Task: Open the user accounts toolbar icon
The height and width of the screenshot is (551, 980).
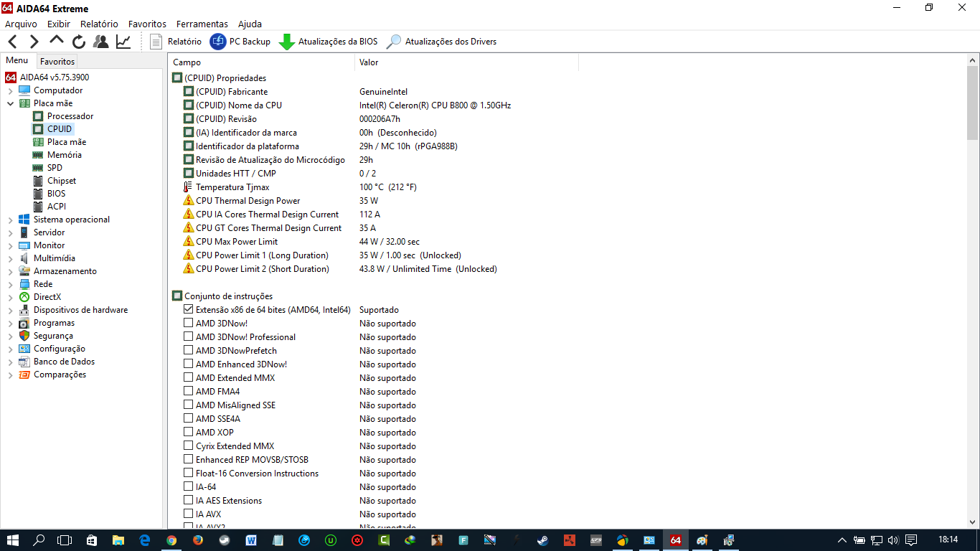Action: pos(101,42)
